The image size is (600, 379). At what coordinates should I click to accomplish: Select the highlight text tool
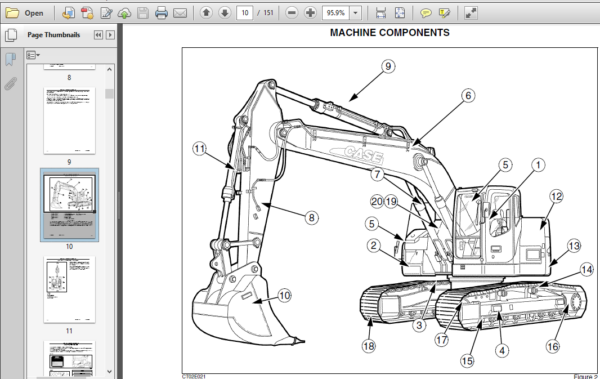pos(444,13)
